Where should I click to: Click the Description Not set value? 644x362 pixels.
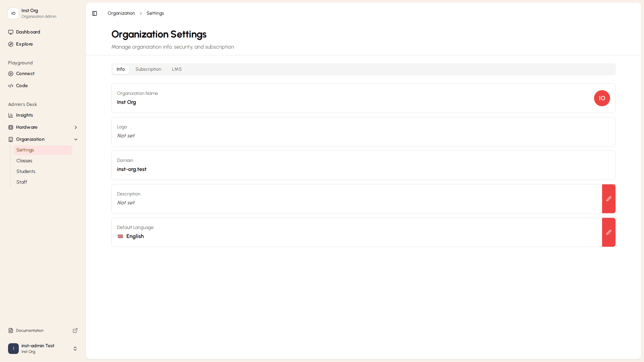126,203
